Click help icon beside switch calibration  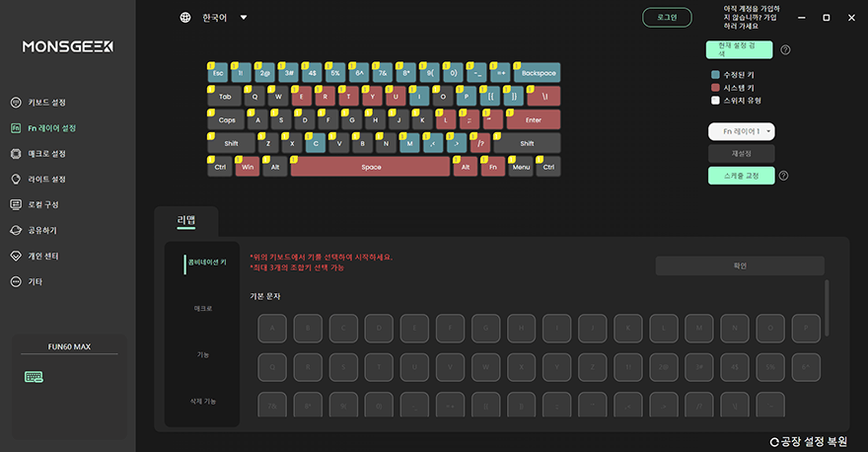pos(783,176)
